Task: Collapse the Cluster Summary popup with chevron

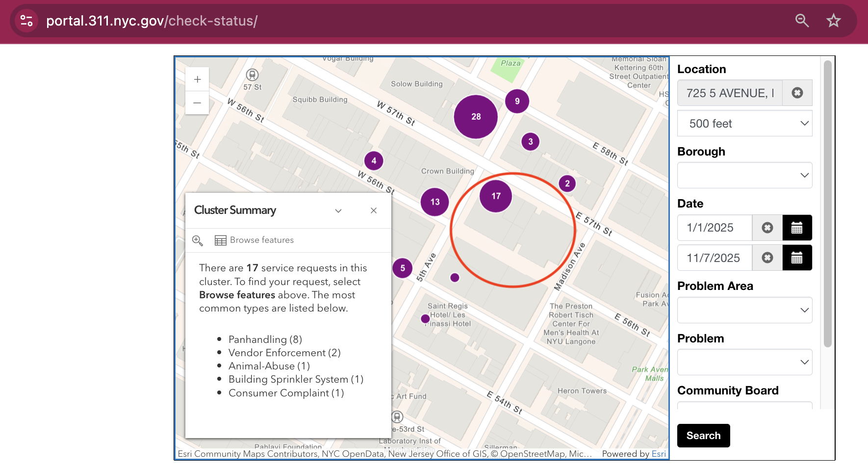Action: coord(338,210)
